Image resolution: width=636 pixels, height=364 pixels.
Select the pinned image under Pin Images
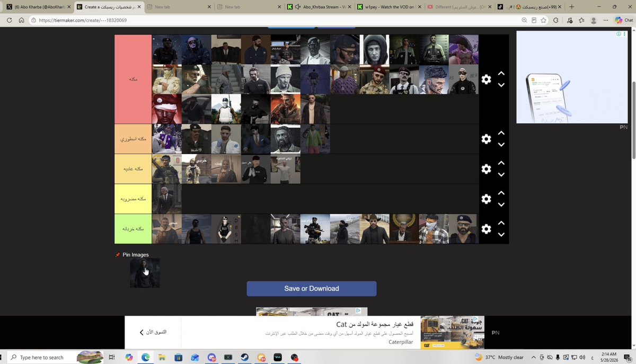[145, 273]
